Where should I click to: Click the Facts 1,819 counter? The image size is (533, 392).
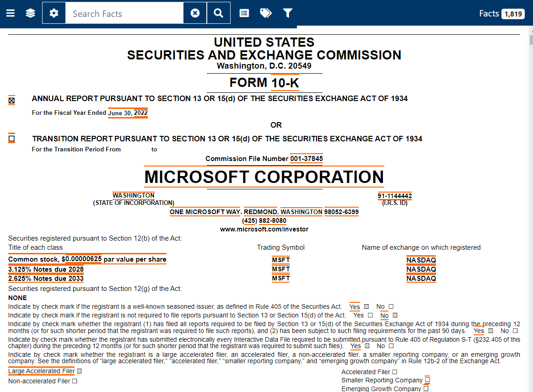click(501, 14)
